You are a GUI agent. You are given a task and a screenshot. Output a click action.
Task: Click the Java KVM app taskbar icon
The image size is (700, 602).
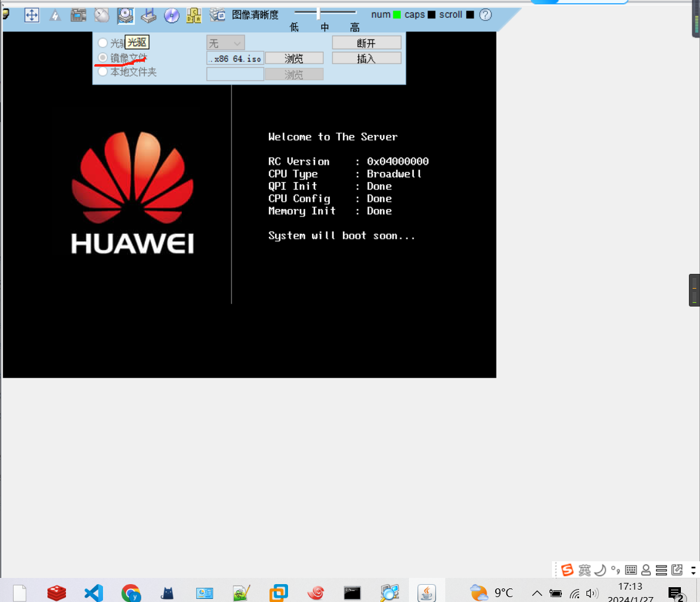click(x=426, y=593)
